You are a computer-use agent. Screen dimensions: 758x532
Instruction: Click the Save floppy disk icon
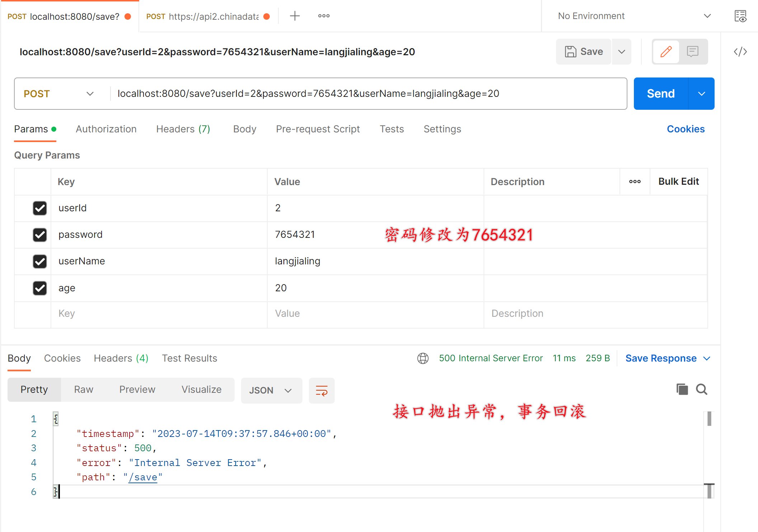pos(570,52)
